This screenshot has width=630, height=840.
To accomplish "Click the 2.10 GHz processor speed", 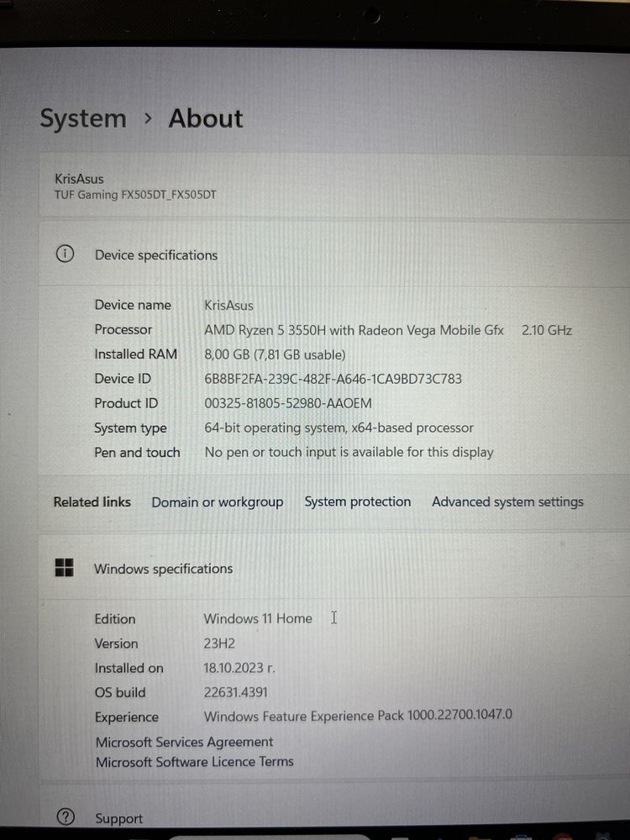I will [547, 330].
